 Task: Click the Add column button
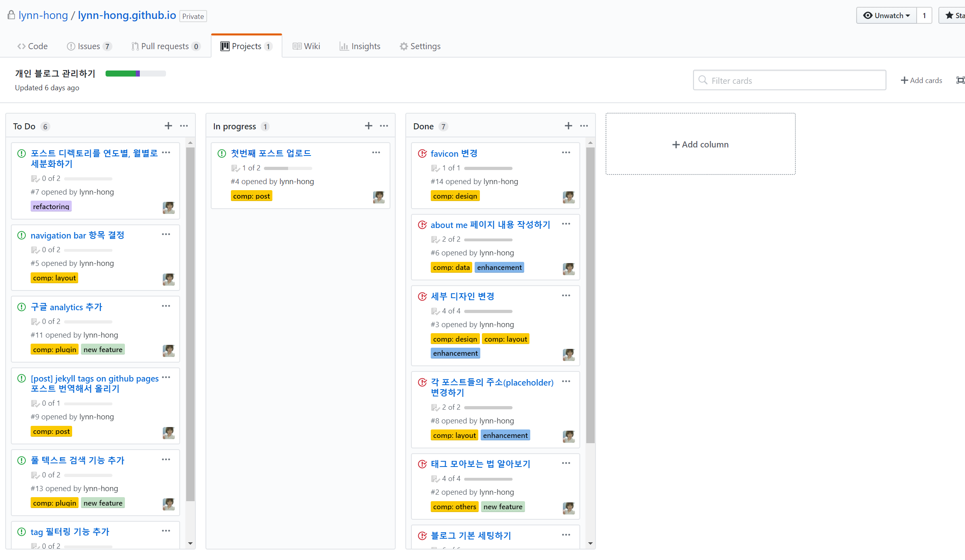tap(700, 144)
